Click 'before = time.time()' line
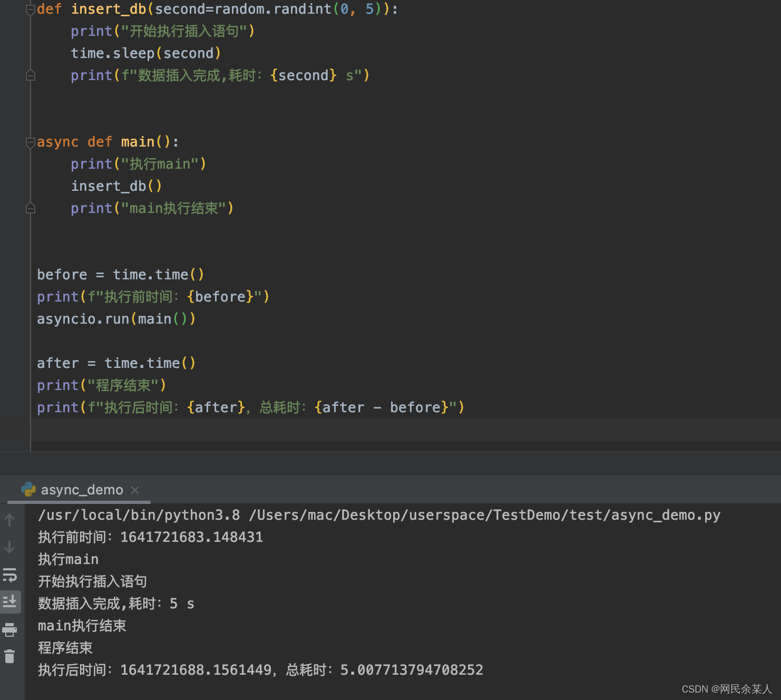This screenshot has height=700, width=781. tap(120, 275)
